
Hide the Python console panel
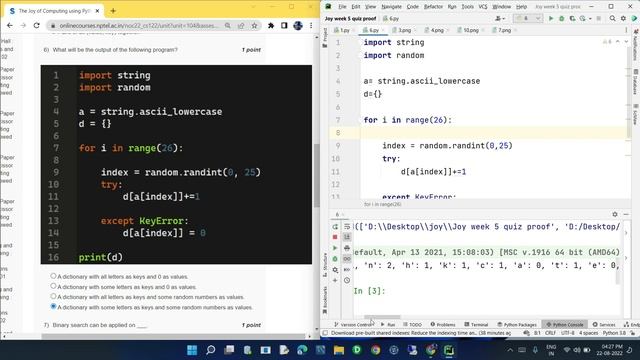pyautogui.click(x=626, y=214)
